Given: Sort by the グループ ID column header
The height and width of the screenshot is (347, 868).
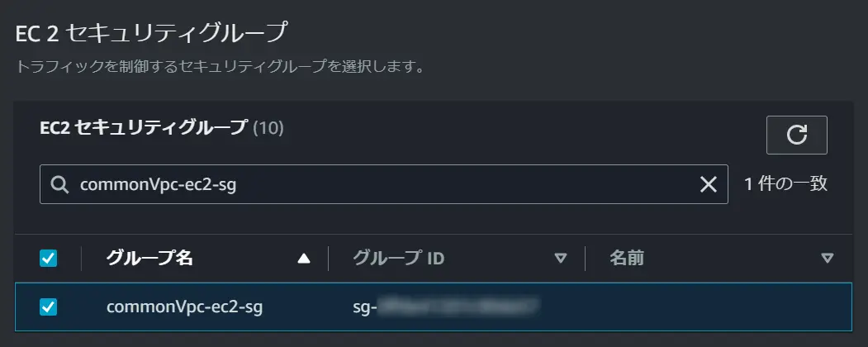Looking at the screenshot, I should point(399,258).
